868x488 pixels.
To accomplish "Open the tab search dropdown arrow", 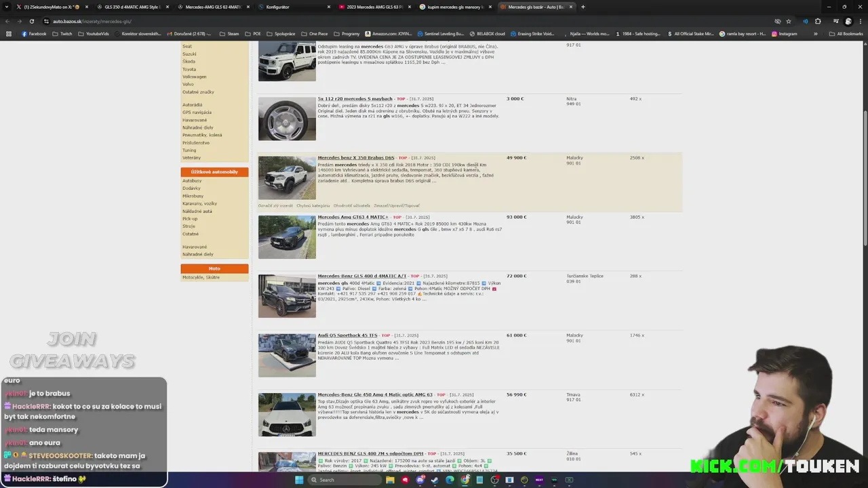I will tap(7, 7).
